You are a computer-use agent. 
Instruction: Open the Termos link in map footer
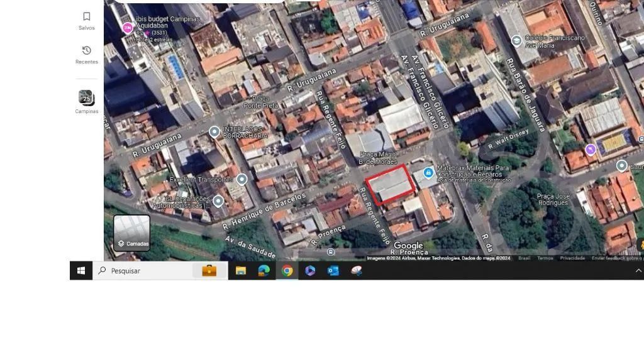coord(545,258)
